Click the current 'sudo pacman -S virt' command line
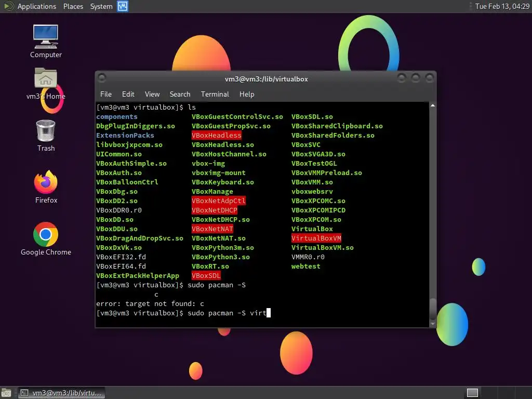The height and width of the screenshot is (399, 532). [x=183, y=313]
